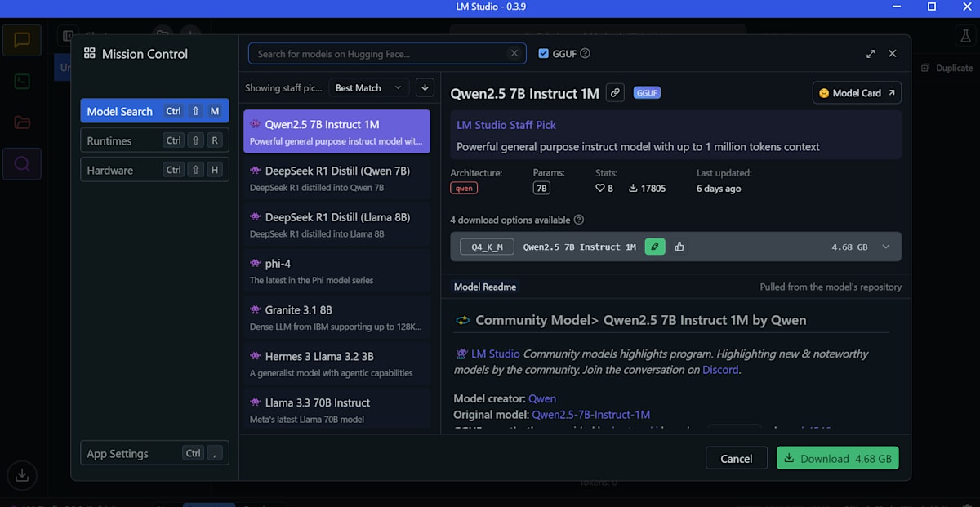980x507 pixels.
Task: Click the GGUF badge next to model title
Action: [647, 93]
